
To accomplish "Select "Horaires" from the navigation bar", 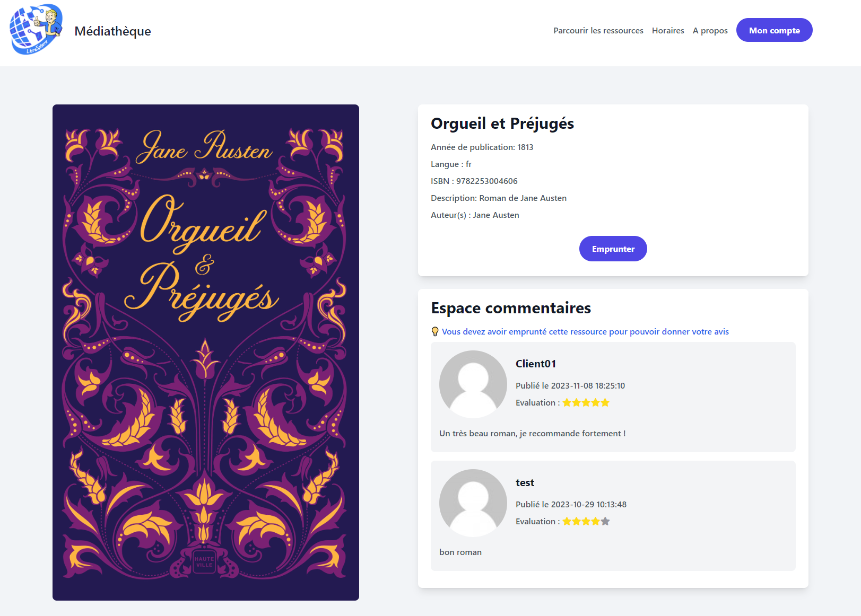I will (x=668, y=30).
